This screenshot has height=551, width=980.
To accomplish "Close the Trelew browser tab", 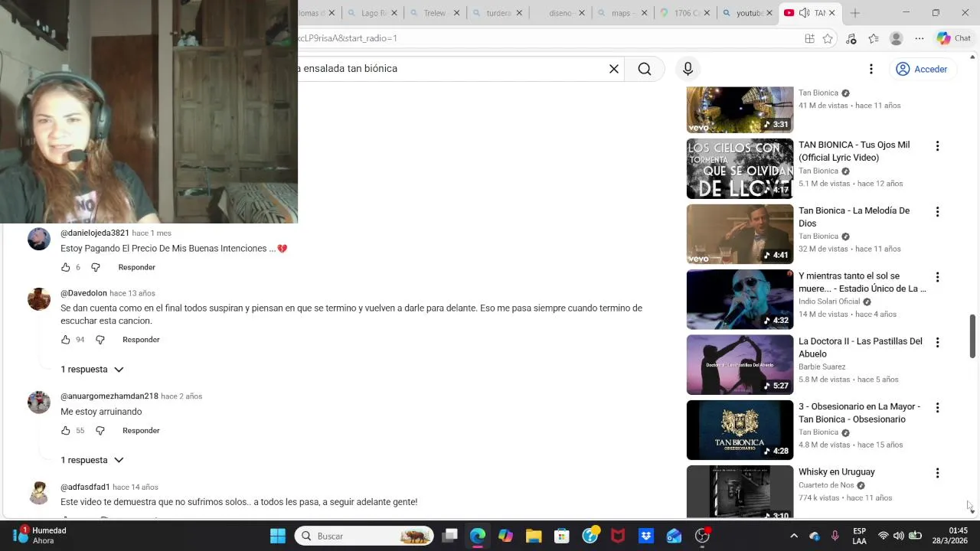I will pos(457,13).
